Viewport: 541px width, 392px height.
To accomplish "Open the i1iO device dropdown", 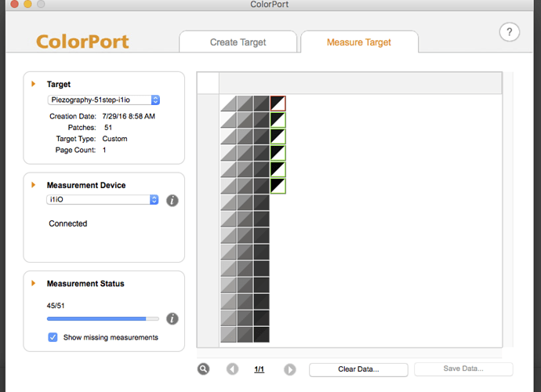I will coord(104,200).
